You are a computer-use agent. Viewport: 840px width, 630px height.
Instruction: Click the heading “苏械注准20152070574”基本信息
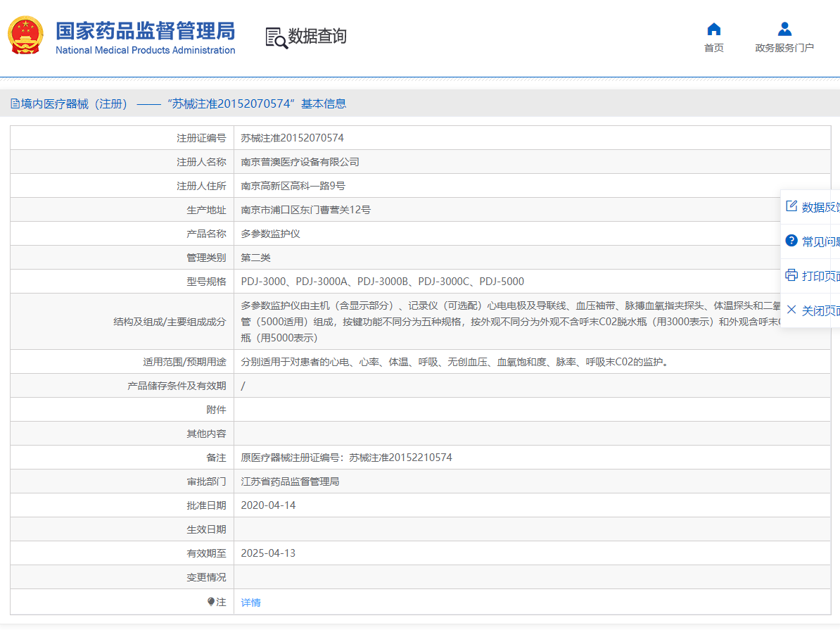[257, 104]
